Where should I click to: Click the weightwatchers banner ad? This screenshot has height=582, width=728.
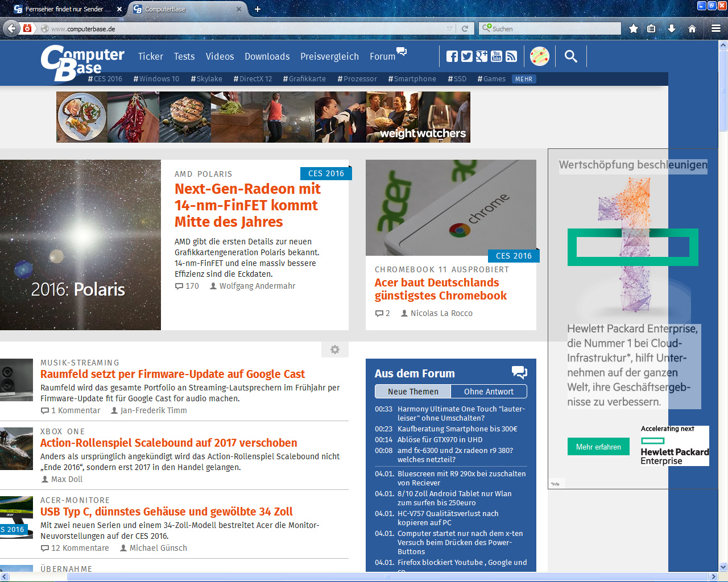click(263, 117)
